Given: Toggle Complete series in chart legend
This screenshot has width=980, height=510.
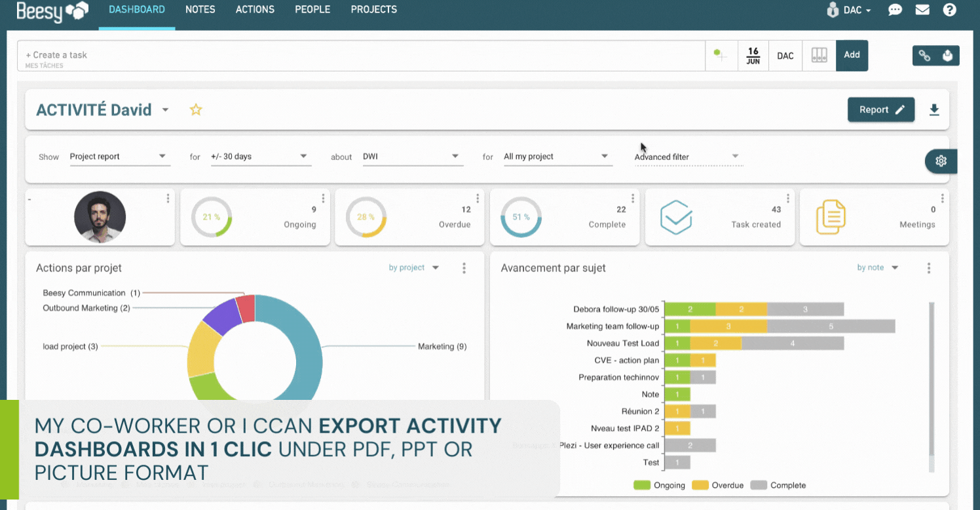Looking at the screenshot, I should (778, 485).
